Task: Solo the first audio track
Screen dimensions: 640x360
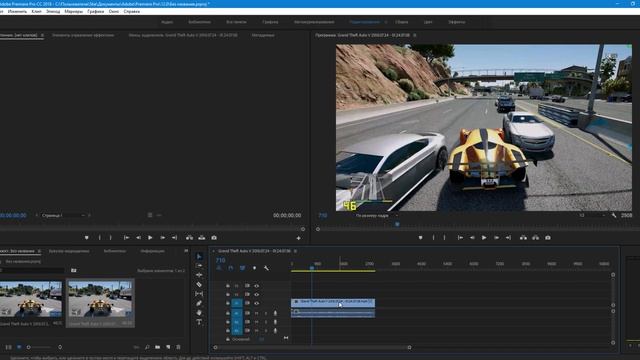Action: pos(266,313)
